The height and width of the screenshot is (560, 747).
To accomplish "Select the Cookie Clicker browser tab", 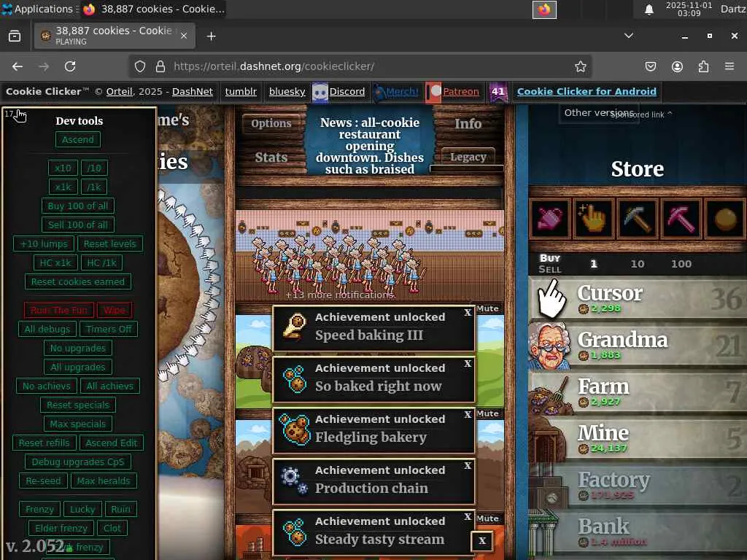I will pyautogui.click(x=115, y=36).
